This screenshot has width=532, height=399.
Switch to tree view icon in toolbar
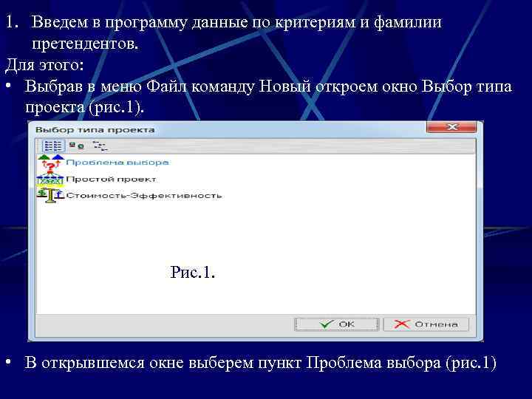100,146
